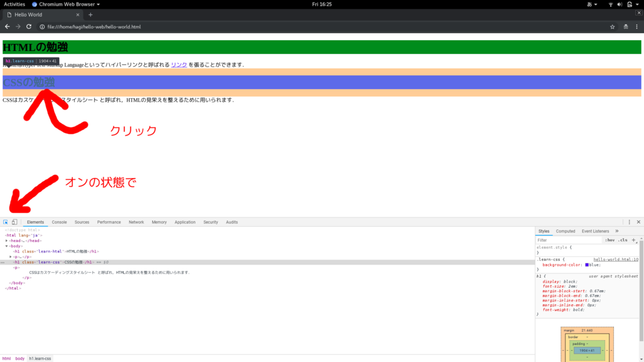Viewport: 644px width, 362px height.
Task: Open the Sources tab
Action: tap(82, 222)
